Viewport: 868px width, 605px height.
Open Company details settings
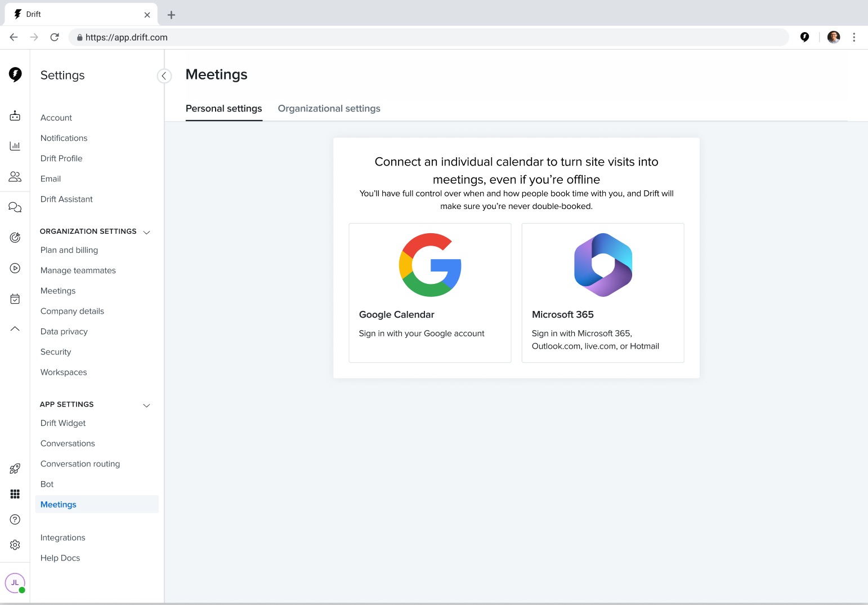(72, 311)
